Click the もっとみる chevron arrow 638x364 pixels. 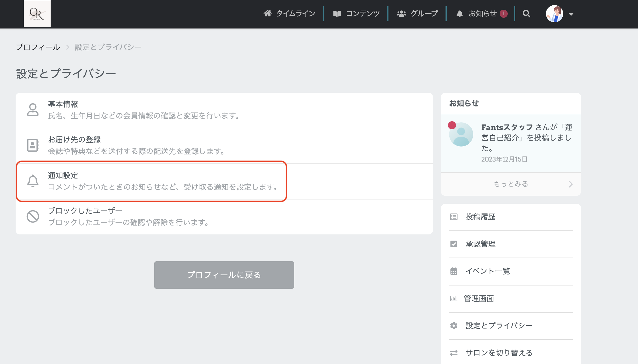(x=570, y=184)
